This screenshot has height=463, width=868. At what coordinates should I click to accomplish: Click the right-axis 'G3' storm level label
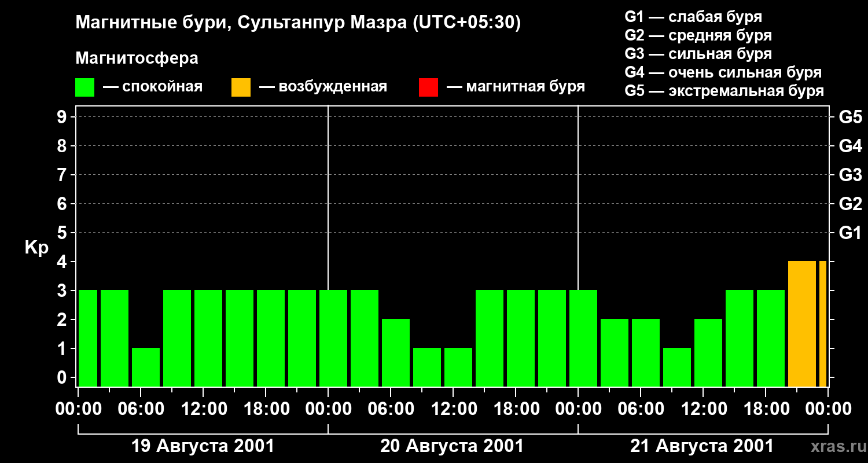coord(850,175)
